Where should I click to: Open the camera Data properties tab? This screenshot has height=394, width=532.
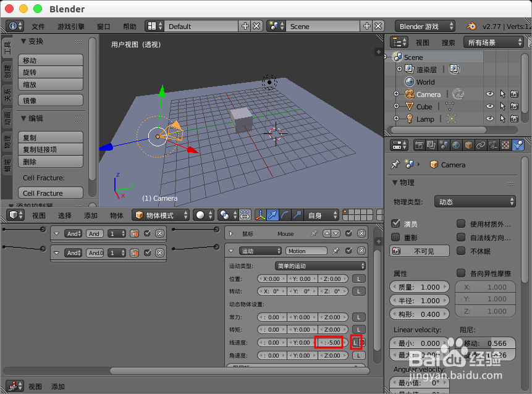pos(493,146)
